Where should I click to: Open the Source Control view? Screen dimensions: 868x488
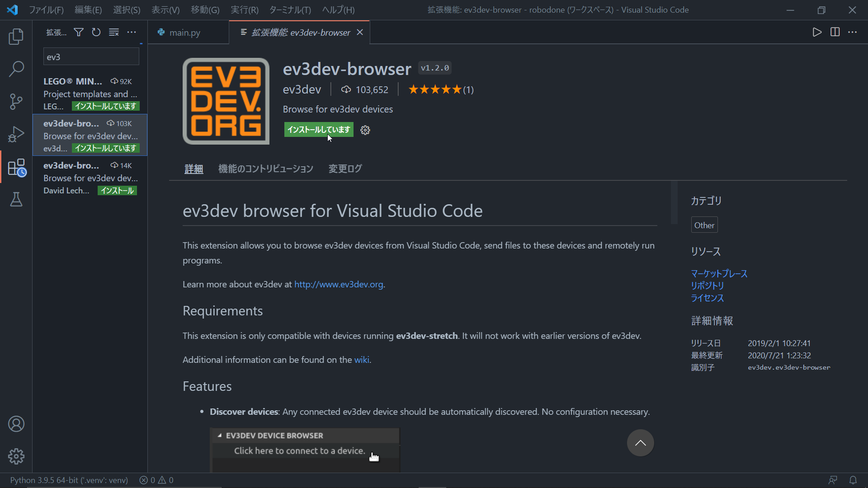(x=16, y=102)
